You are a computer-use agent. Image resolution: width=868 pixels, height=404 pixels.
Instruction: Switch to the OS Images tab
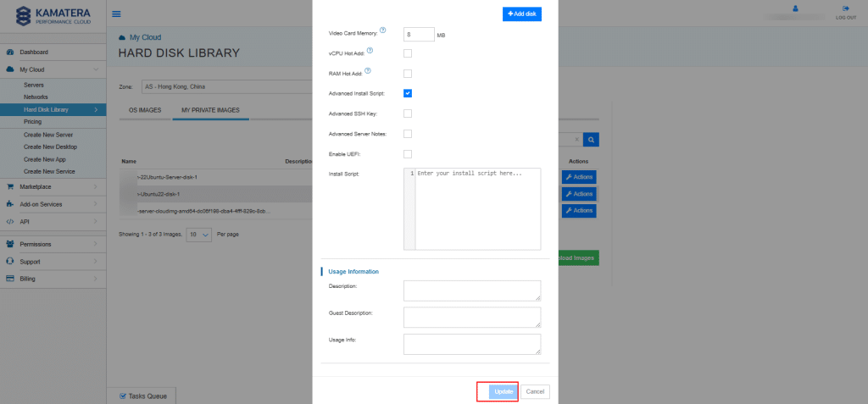[145, 110]
